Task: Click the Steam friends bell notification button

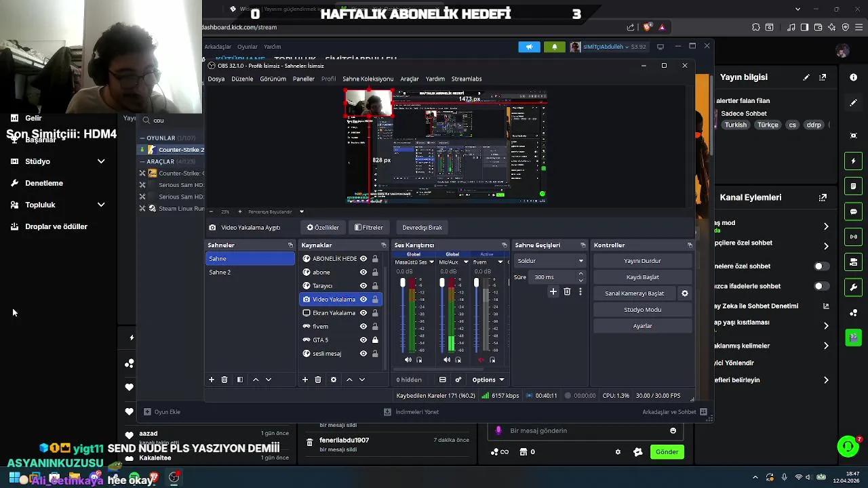Action: click(x=555, y=47)
